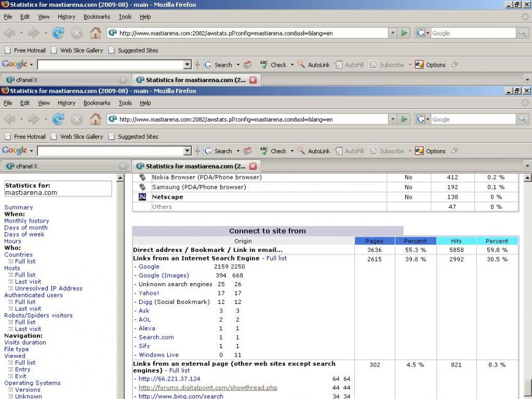Expand the URL history dropdown in the lower window
Image resolution: width=532 pixels, height=399 pixels.
[393, 120]
